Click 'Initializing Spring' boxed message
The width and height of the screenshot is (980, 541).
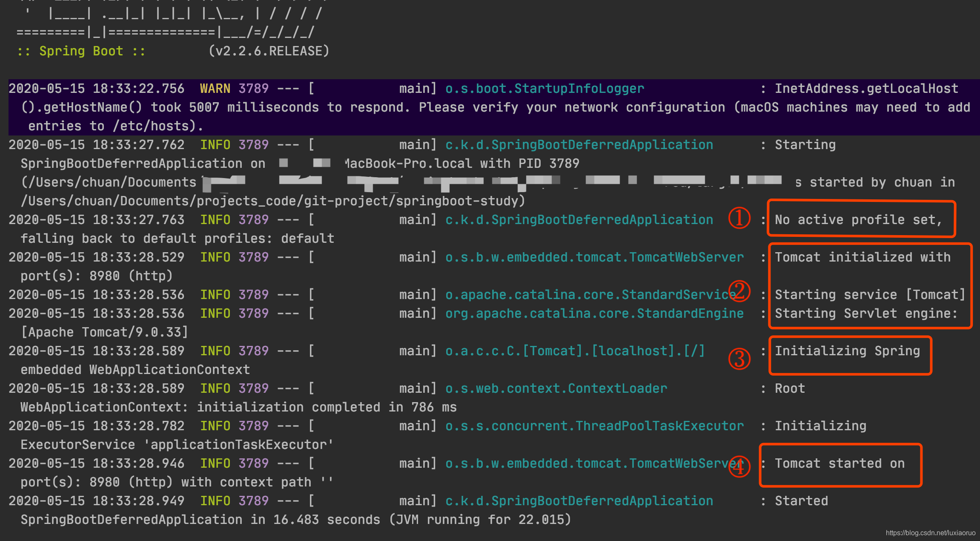pyautogui.click(x=847, y=351)
